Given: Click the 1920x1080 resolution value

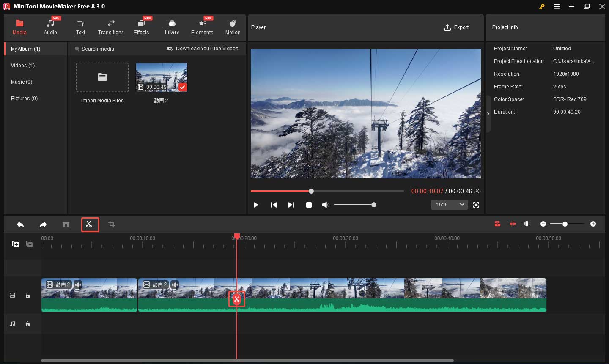Looking at the screenshot, I should (566, 74).
